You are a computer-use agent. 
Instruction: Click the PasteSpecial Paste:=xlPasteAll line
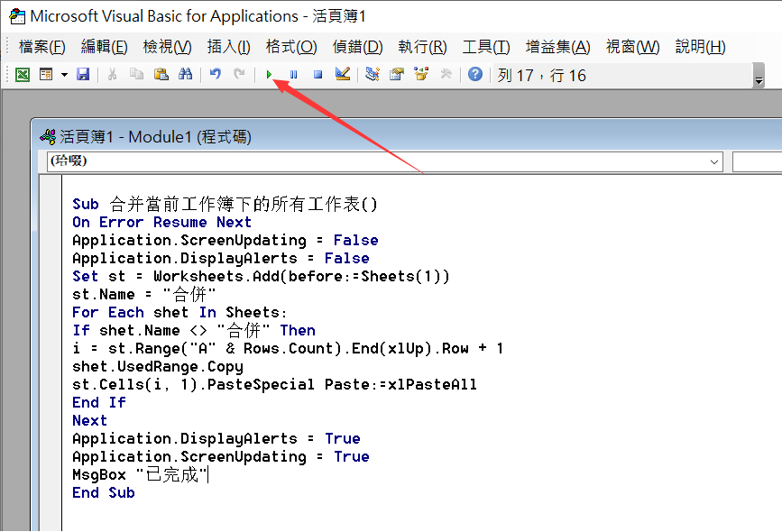tap(274, 385)
